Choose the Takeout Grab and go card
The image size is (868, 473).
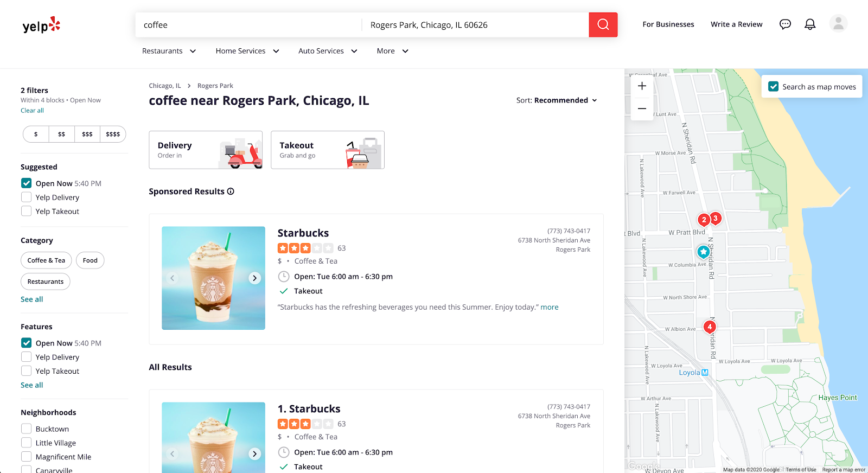point(328,150)
